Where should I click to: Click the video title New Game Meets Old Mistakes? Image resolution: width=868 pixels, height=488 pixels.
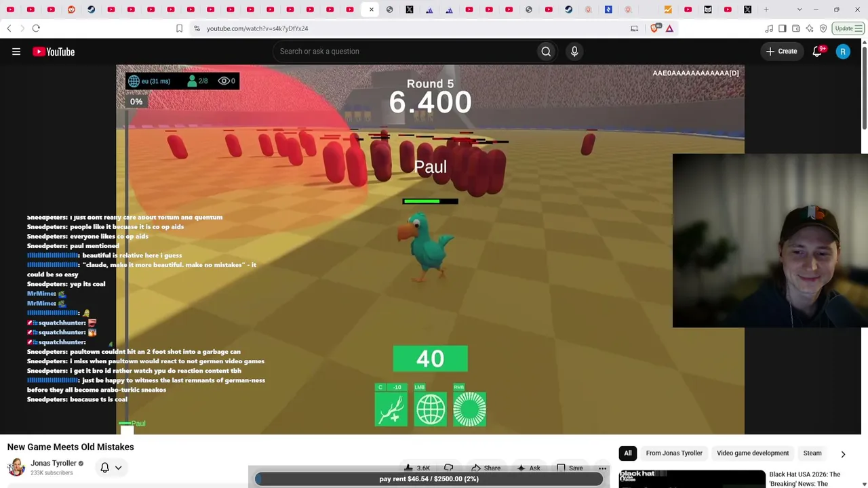[x=71, y=447]
